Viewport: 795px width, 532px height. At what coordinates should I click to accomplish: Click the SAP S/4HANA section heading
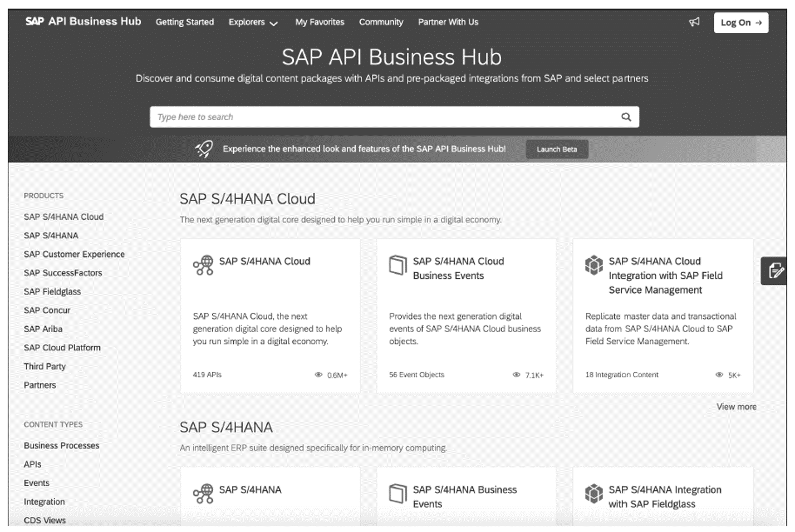coord(226,428)
